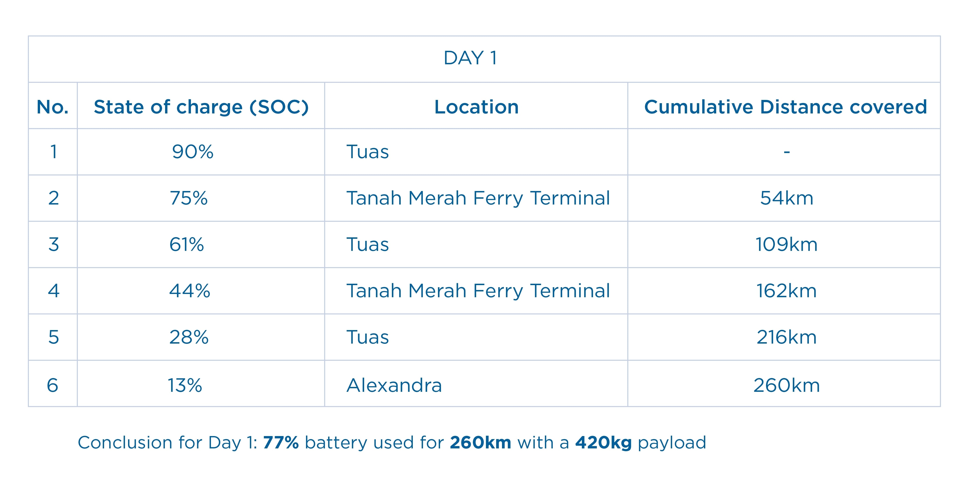The width and height of the screenshot is (980, 488).
Task: Click the DAY 1 table title
Action: [x=470, y=58]
